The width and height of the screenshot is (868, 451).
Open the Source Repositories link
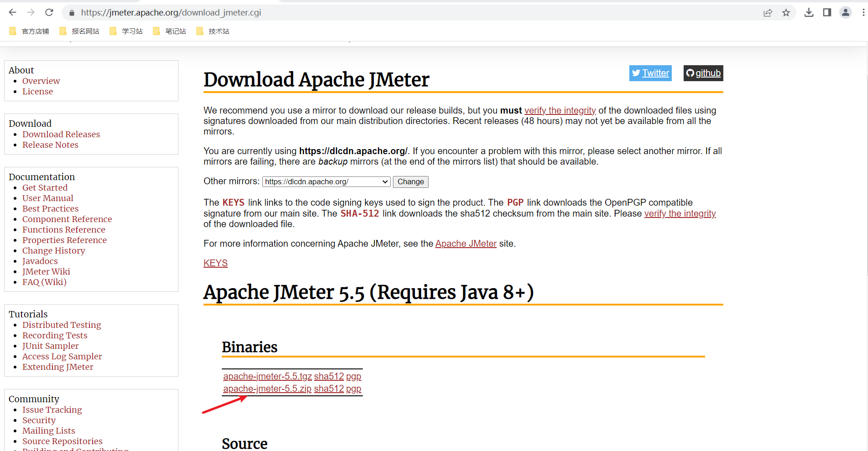click(x=62, y=441)
